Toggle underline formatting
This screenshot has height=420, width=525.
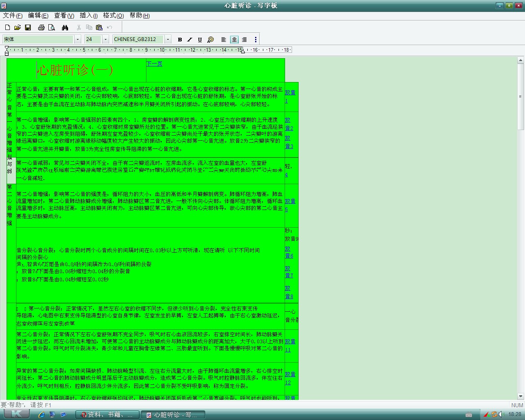pos(200,40)
